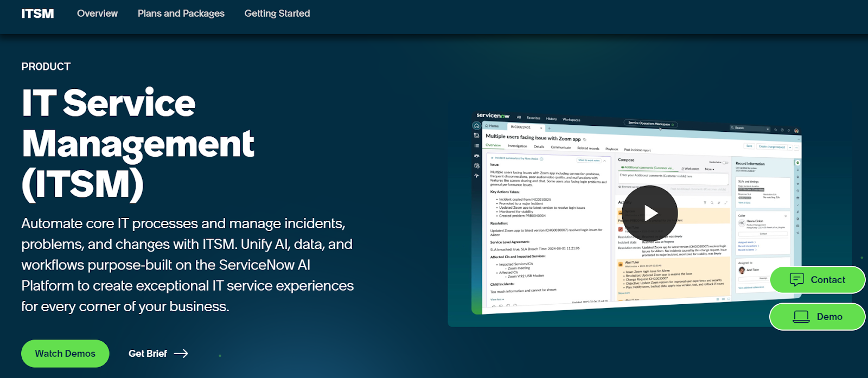The width and height of the screenshot is (868, 378).
Task: Click the paragraph starting 'Automate core IT processes'
Action: click(x=188, y=265)
